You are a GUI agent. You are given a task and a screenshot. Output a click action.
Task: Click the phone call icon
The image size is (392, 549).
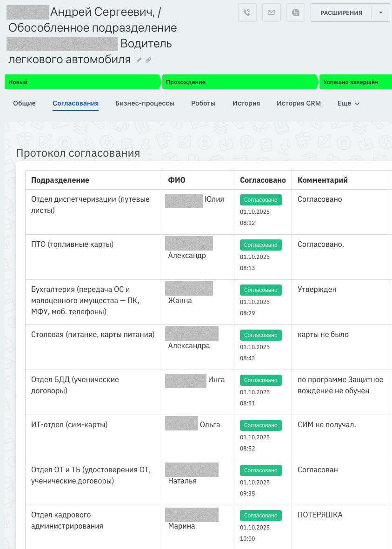point(247,13)
